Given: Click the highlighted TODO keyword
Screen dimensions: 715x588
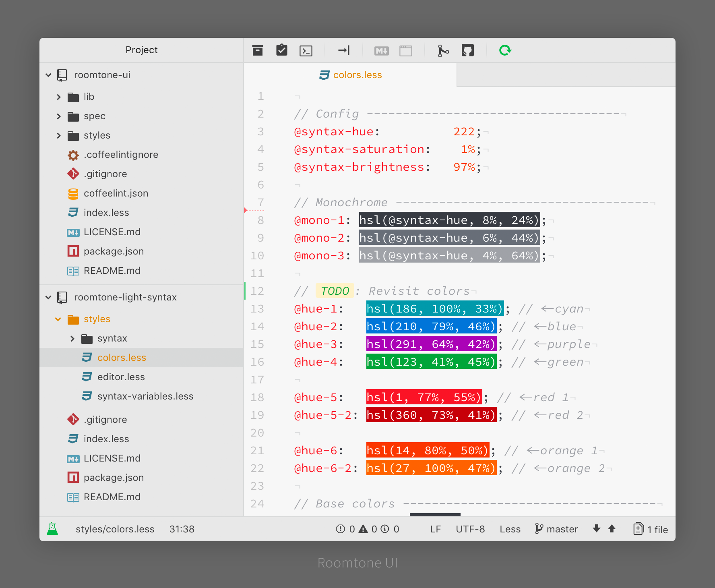Looking at the screenshot, I should click(x=335, y=291).
